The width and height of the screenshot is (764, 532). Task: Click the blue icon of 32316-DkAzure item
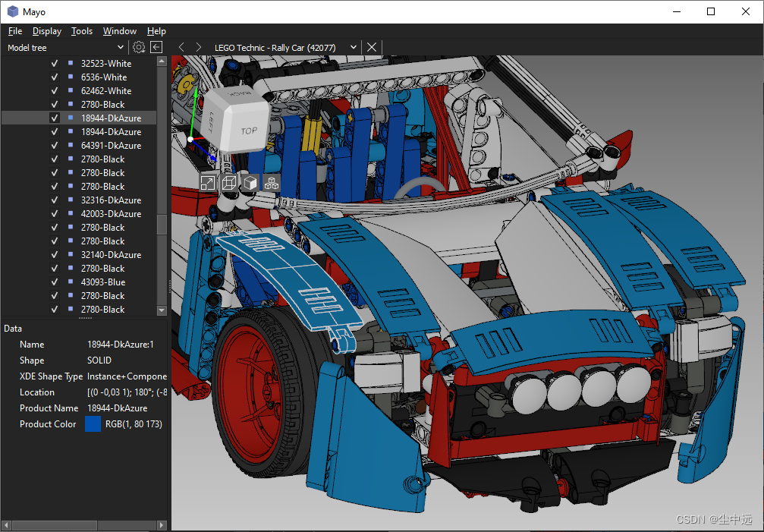[x=71, y=200]
